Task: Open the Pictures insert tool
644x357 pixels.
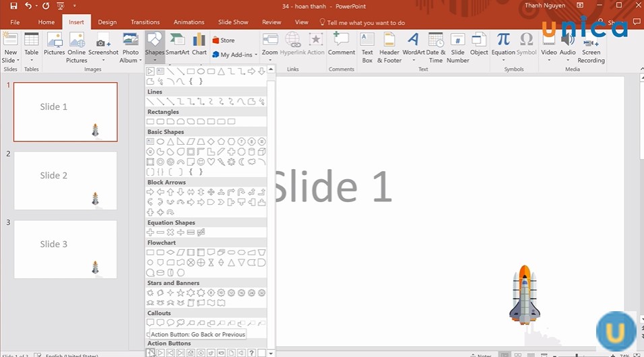Action: pos(54,44)
